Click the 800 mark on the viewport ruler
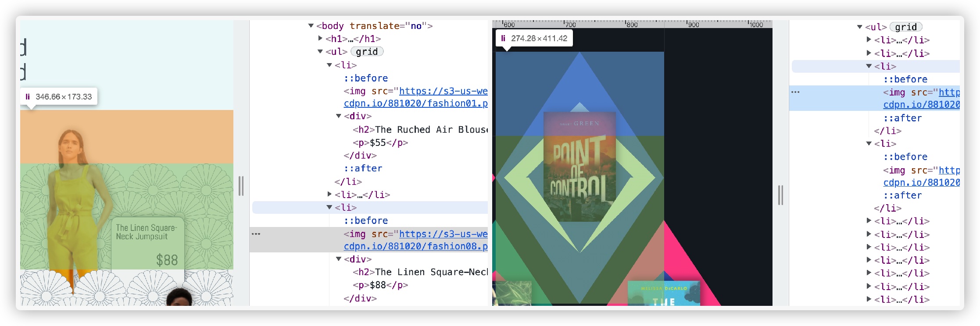Image resolution: width=980 pixels, height=326 pixels. [x=632, y=25]
